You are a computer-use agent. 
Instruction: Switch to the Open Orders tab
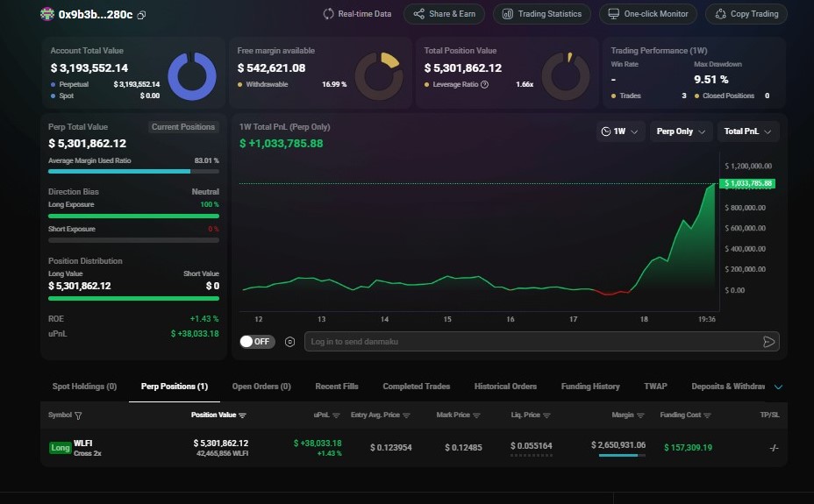tap(261, 387)
